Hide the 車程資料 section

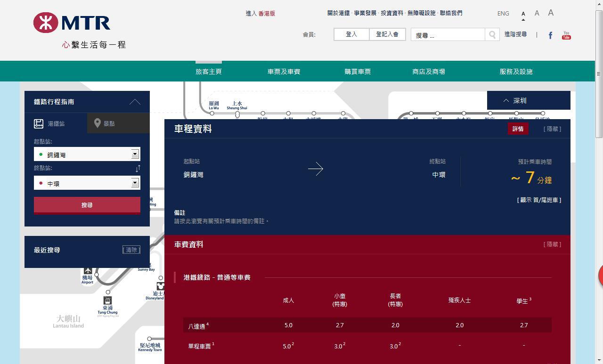click(552, 129)
